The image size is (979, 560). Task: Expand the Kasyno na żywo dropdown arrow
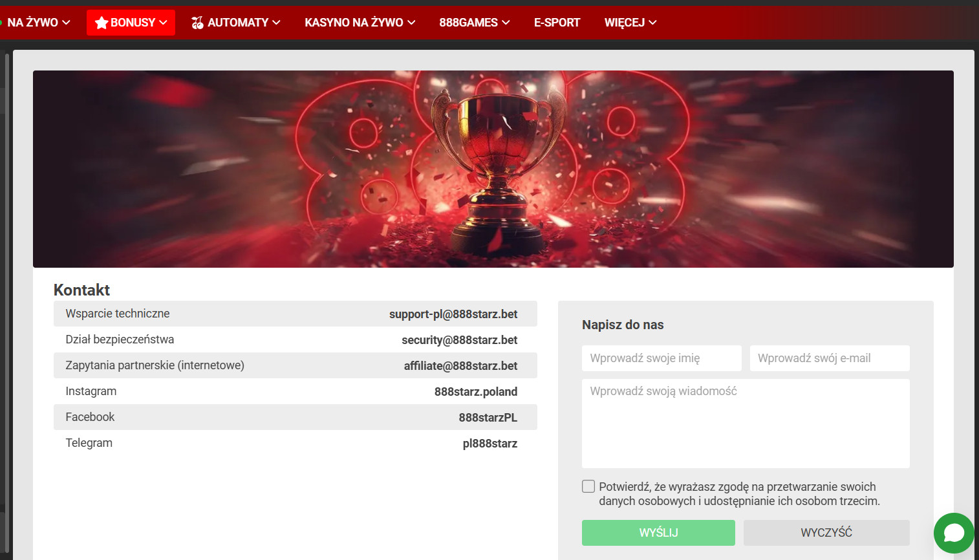(411, 23)
